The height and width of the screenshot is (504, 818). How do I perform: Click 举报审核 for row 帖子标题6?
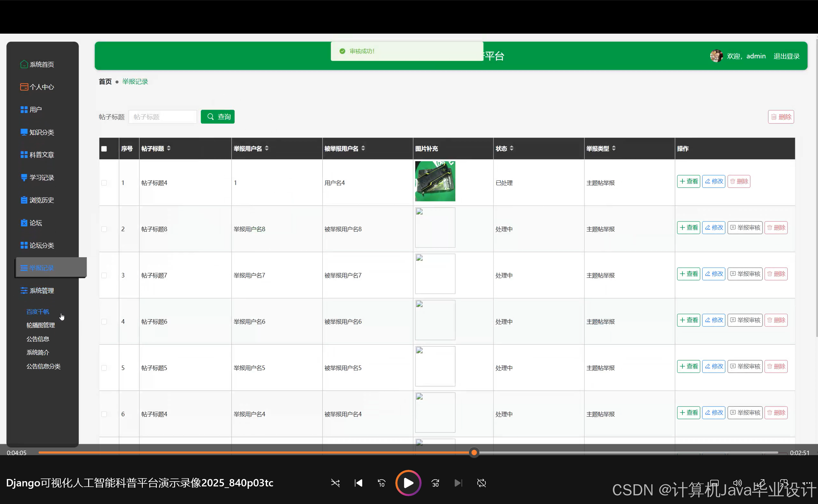pyautogui.click(x=745, y=320)
